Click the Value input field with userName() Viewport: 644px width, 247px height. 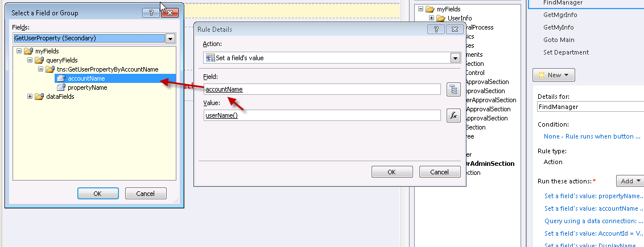coord(322,116)
